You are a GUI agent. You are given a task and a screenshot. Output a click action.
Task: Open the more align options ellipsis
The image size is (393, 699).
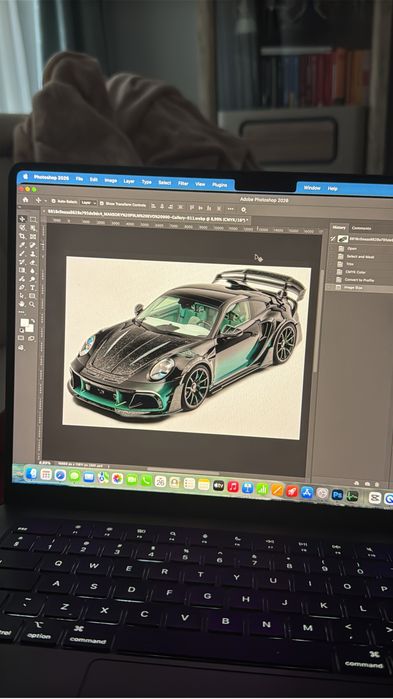230,208
